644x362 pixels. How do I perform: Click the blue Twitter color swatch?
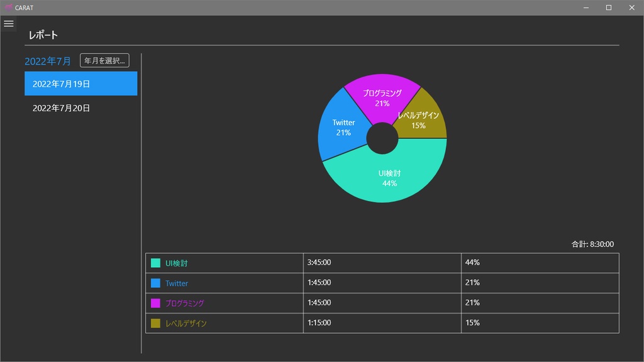(x=155, y=283)
